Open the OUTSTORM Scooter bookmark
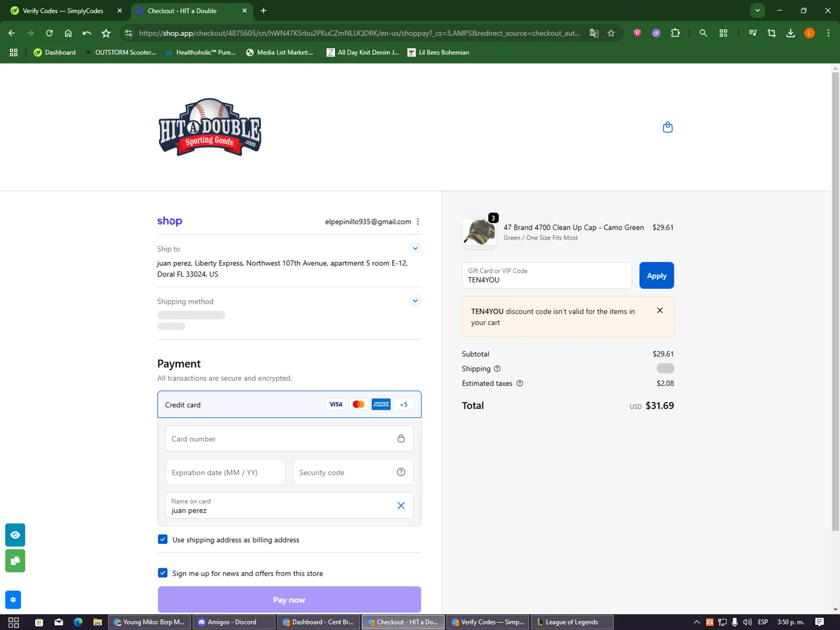Screen dimensions: 840x630 pyautogui.click(x=120, y=52)
